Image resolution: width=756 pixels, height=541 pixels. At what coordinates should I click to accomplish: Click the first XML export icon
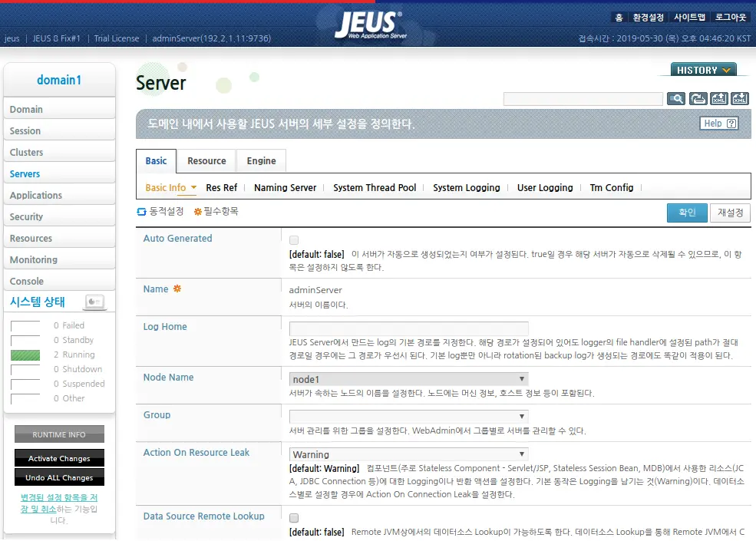pyautogui.click(x=719, y=99)
